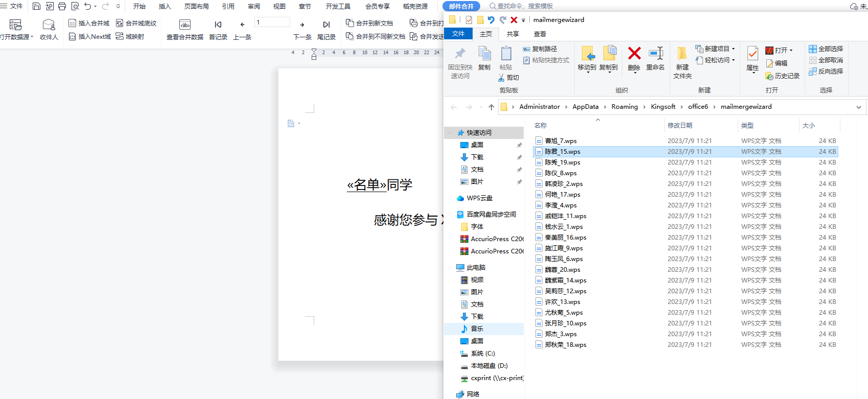Image resolution: width=868 pixels, height=399 pixels.
Task: Click the page layout options icon in document
Action: (x=293, y=124)
